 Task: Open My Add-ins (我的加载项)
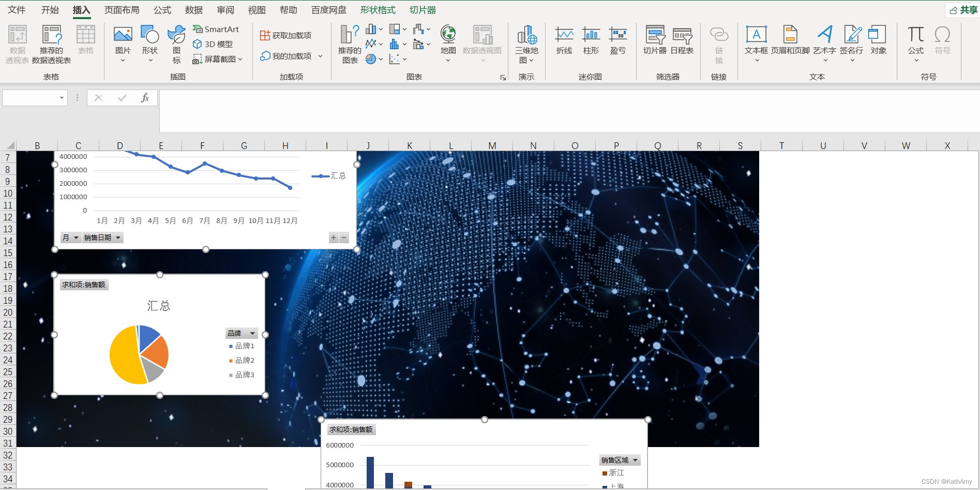[x=291, y=56]
